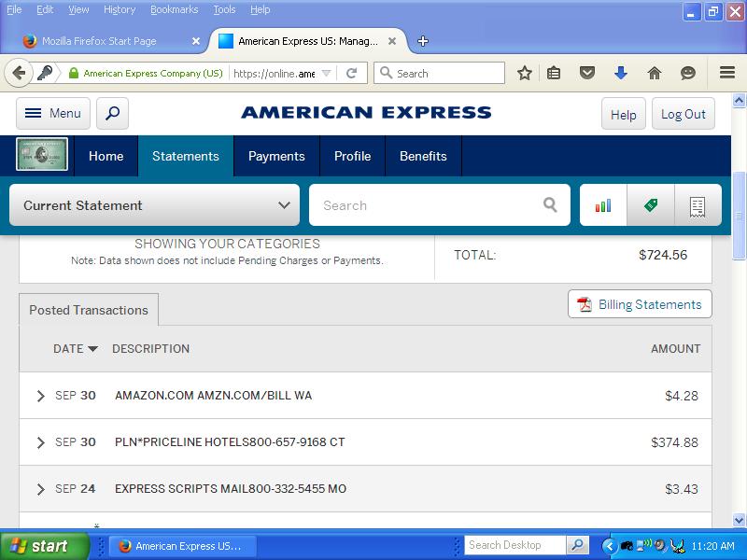Click the Windows start button
The height and width of the screenshot is (560, 747).
44,546
